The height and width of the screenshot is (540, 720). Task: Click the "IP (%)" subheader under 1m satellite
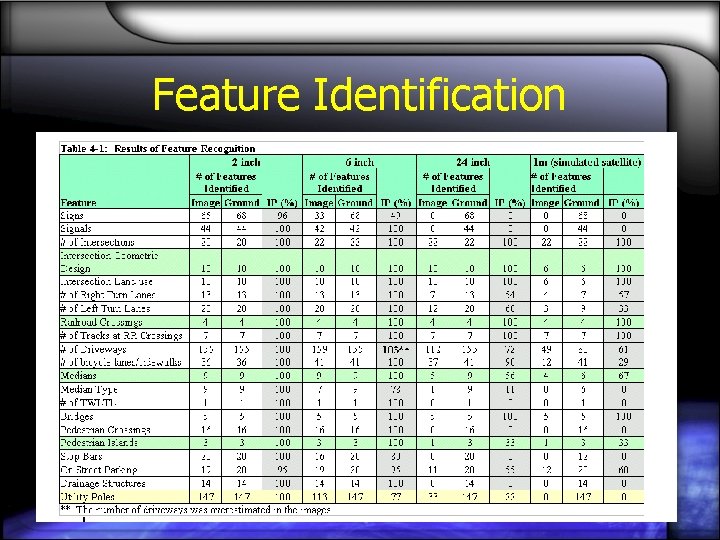(624, 202)
